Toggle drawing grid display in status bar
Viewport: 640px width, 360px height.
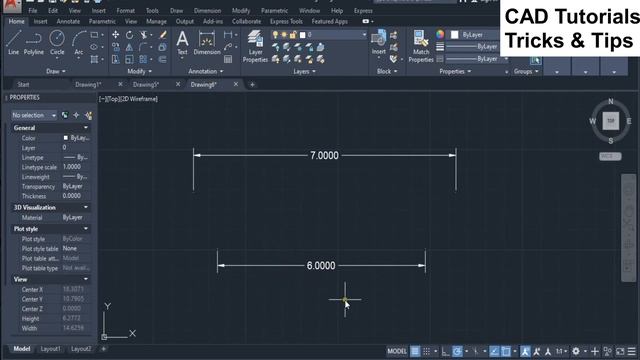415,351
